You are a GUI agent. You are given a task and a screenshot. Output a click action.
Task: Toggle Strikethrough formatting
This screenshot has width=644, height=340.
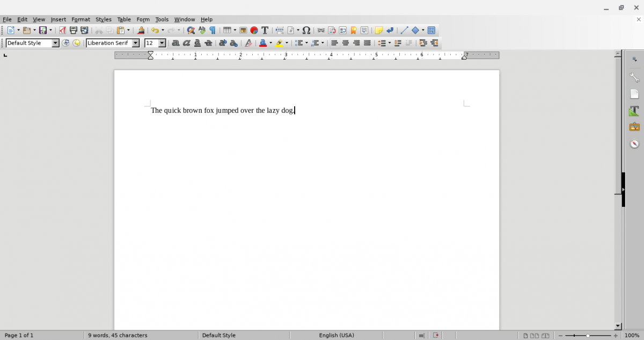click(208, 43)
